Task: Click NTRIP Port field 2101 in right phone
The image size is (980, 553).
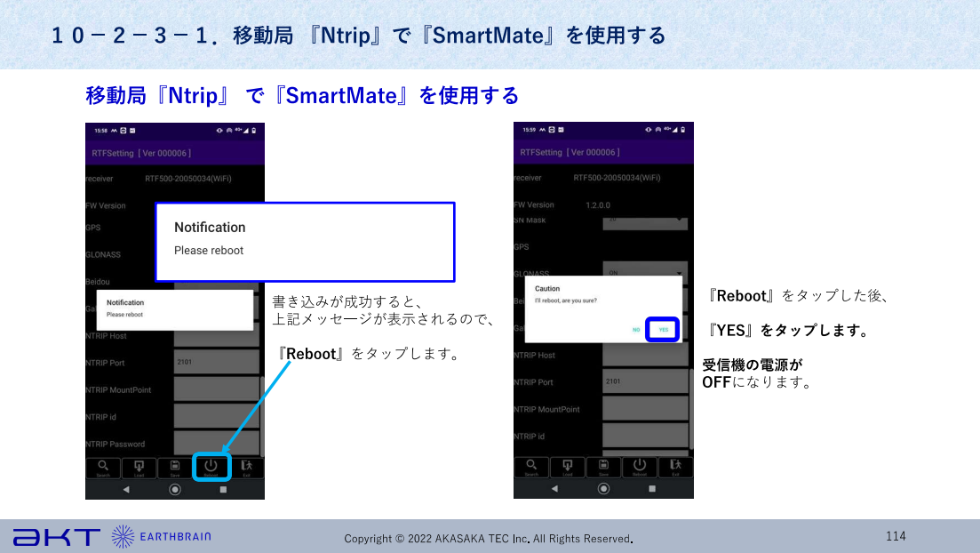Action: 645,381
